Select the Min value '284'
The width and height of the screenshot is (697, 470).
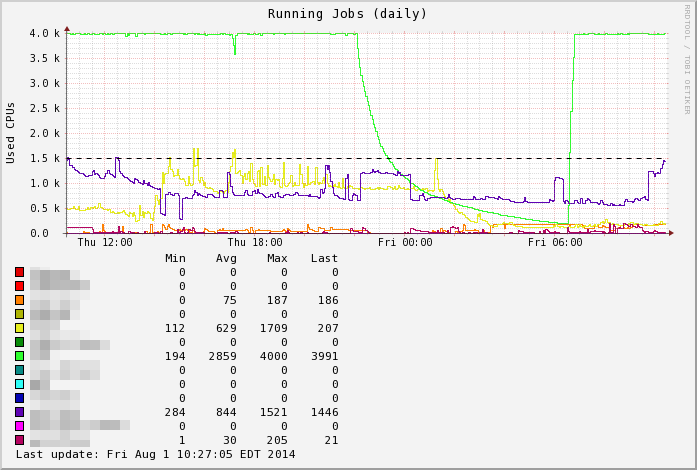tap(175, 412)
